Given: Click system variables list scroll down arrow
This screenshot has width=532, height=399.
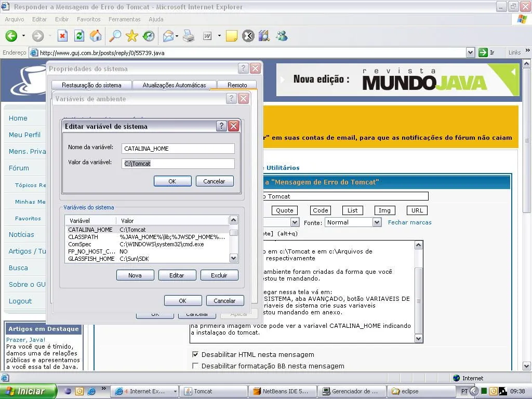Looking at the screenshot, I should tap(233, 258).
